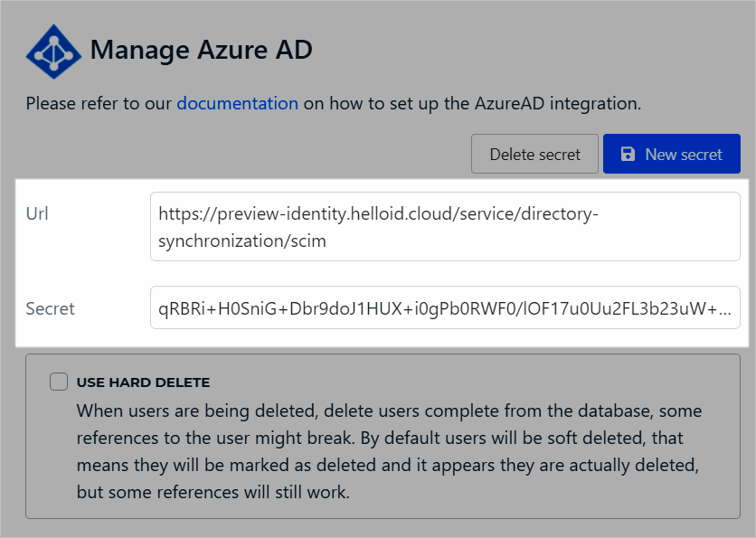Open the documentation link

click(237, 104)
